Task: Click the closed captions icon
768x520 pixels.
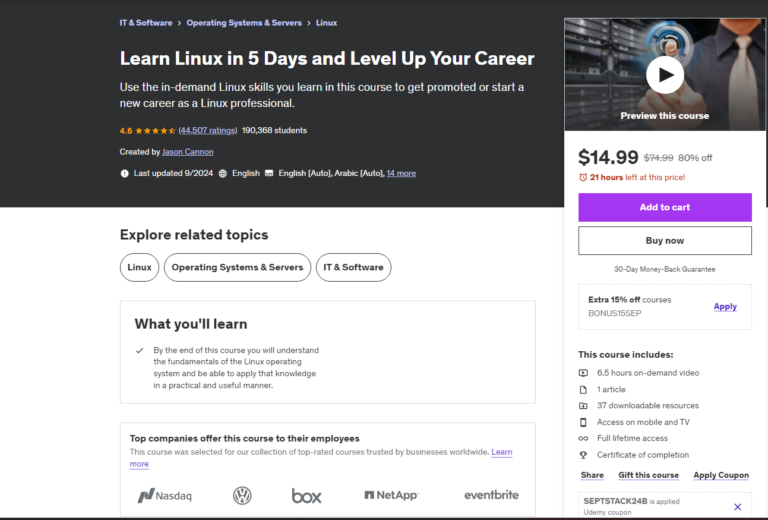Action: [x=269, y=173]
